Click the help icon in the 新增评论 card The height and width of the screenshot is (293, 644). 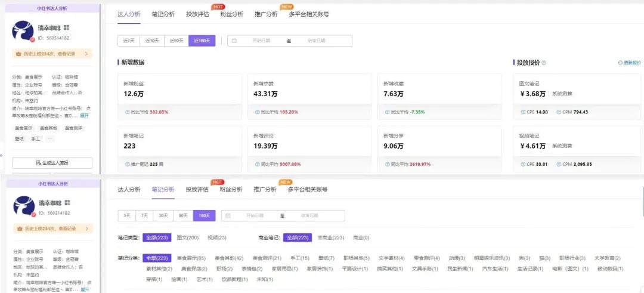pyautogui.click(x=257, y=164)
